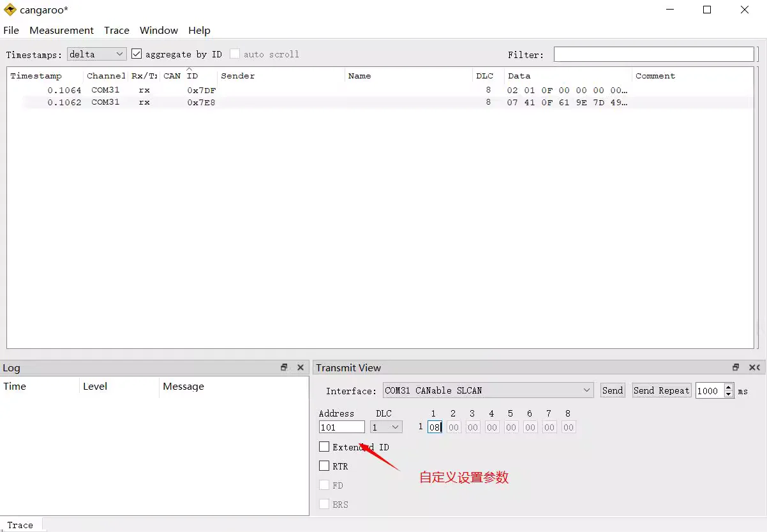
Task: Click the Message column header in Log
Action: [x=234, y=387]
